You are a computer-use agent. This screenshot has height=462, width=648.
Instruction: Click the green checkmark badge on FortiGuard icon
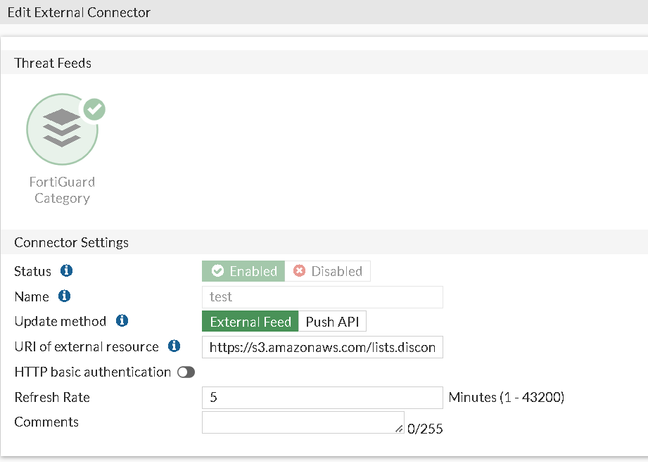[x=94, y=109]
